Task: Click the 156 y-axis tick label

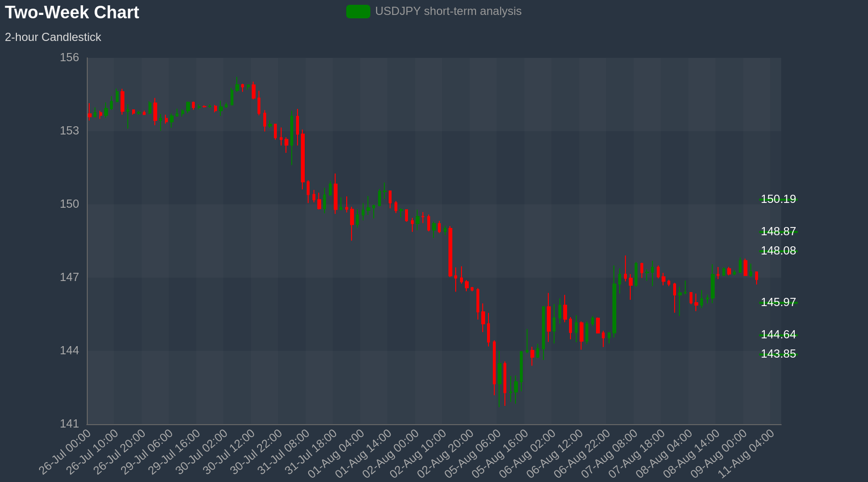Action: [69, 58]
